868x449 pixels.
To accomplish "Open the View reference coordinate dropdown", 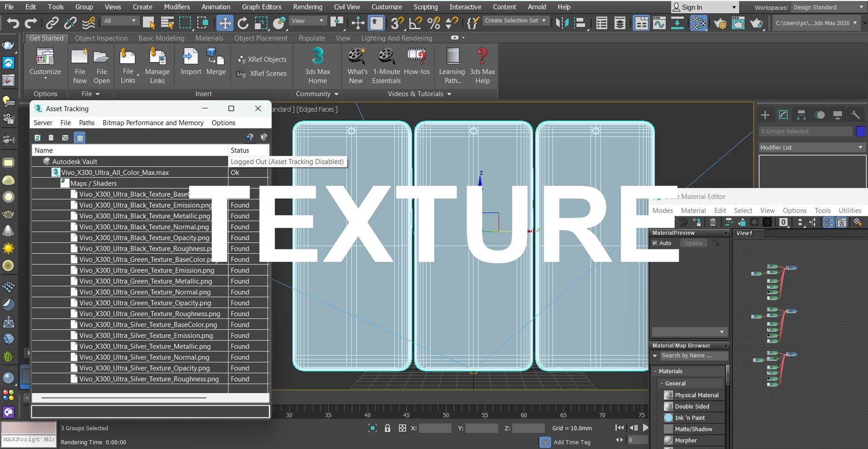I will tap(307, 21).
